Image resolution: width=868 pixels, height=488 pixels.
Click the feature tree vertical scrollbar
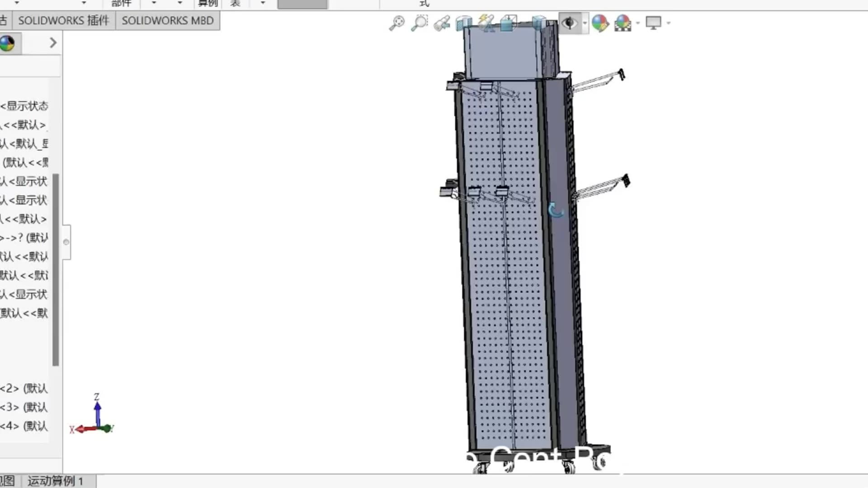[x=56, y=270]
